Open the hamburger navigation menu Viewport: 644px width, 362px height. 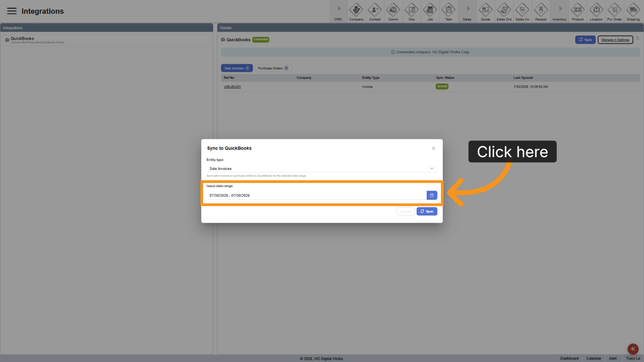click(12, 11)
